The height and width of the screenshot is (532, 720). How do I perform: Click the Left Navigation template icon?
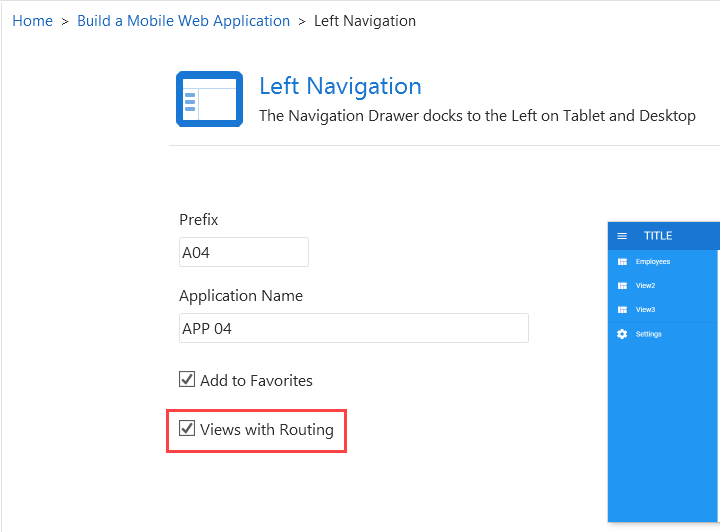(x=209, y=99)
